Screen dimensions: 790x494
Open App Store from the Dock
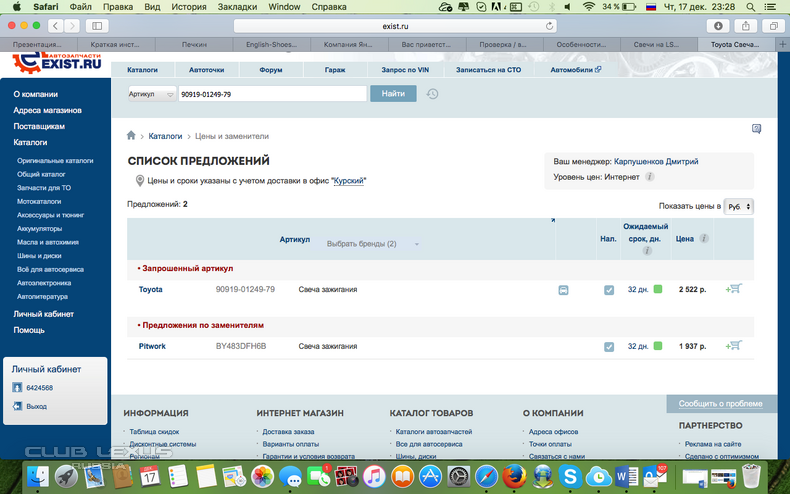pos(430,476)
